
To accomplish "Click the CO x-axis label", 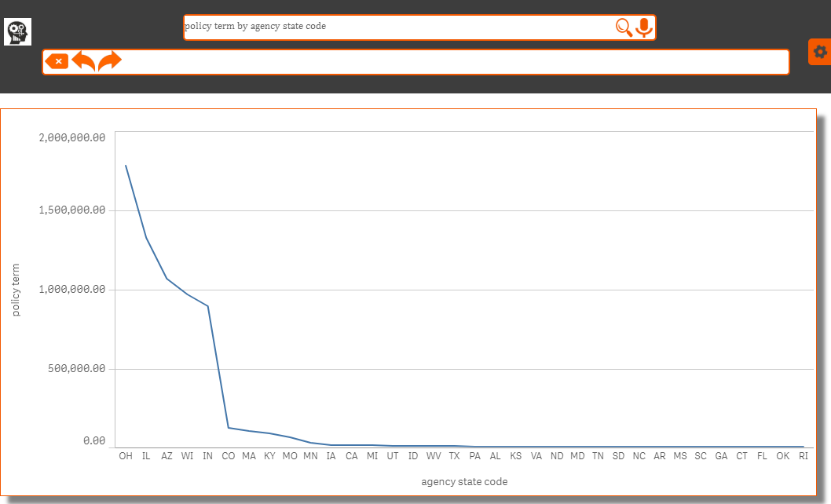I will click(x=229, y=456).
